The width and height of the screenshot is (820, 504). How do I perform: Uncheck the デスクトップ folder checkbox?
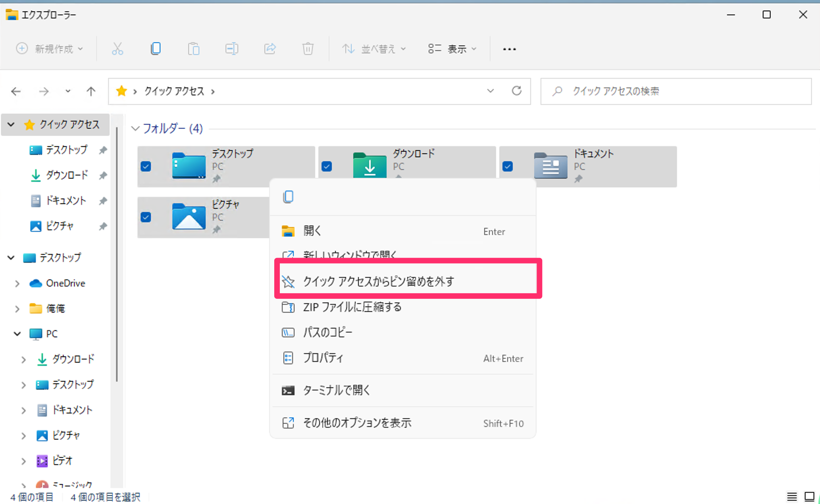click(x=146, y=166)
